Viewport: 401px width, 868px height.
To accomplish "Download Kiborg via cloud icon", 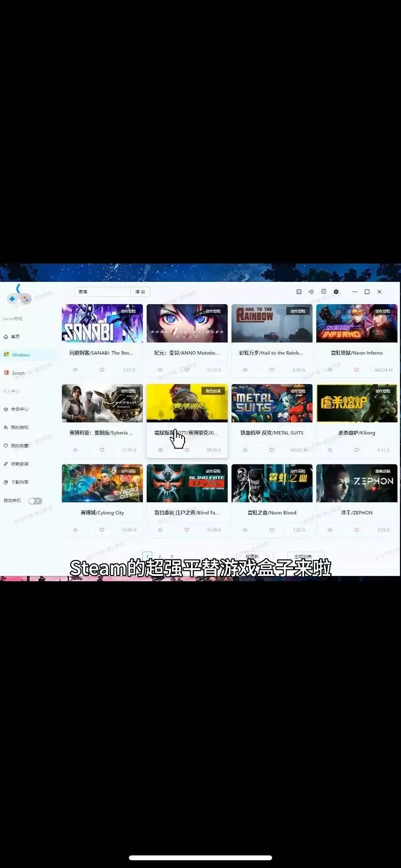I will pos(330,450).
